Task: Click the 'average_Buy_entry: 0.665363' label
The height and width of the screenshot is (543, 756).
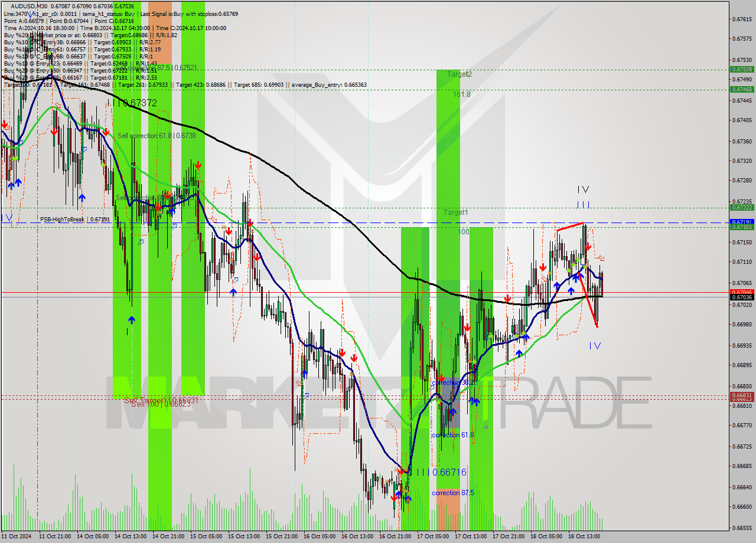Action: (x=330, y=85)
